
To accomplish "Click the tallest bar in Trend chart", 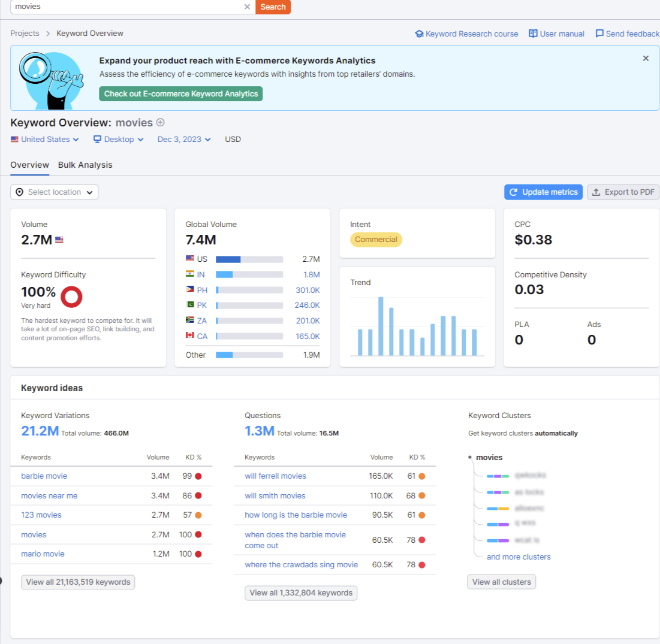I will 380,326.
